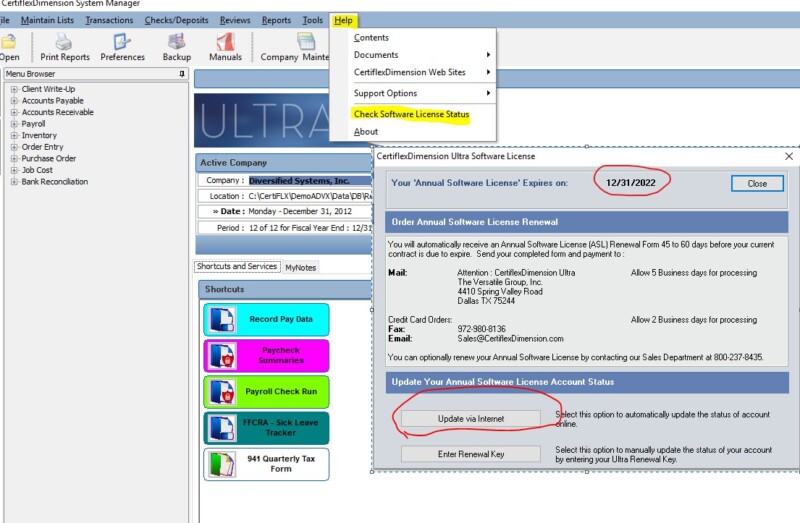
Task: Click the Location path field
Action: click(310, 196)
